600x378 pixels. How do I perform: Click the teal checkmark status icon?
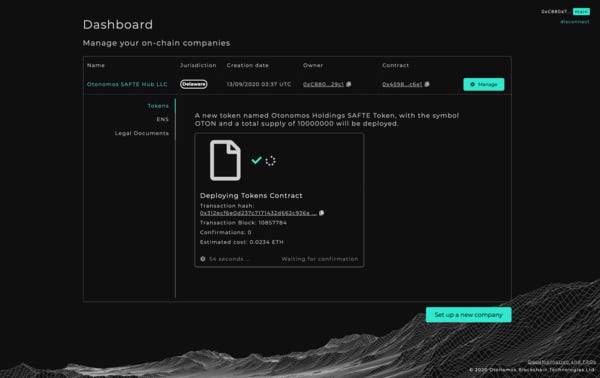click(256, 160)
